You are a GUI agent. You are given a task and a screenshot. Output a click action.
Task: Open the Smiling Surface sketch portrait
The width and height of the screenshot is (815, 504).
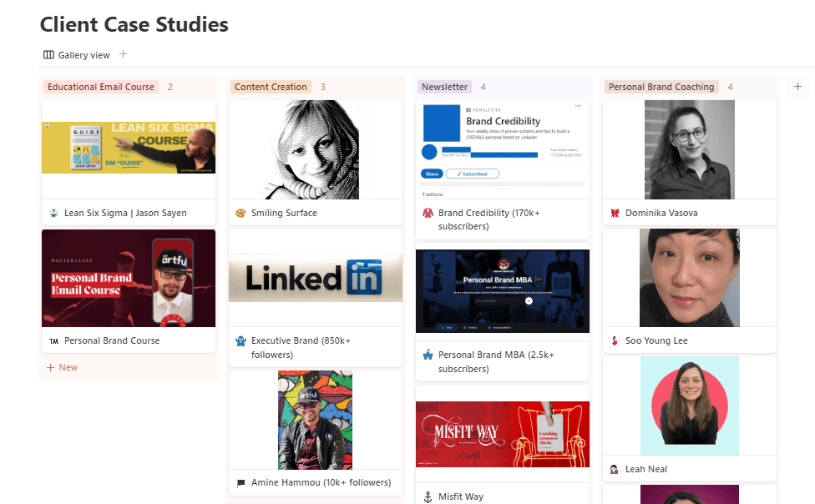(311, 149)
